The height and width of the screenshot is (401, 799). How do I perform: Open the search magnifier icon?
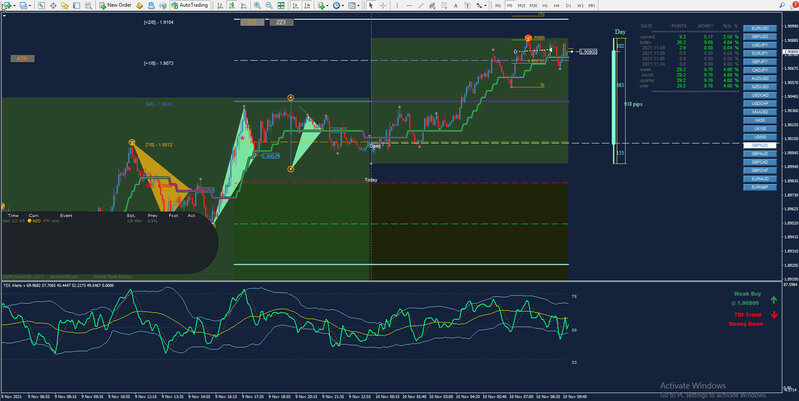pos(782,5)
